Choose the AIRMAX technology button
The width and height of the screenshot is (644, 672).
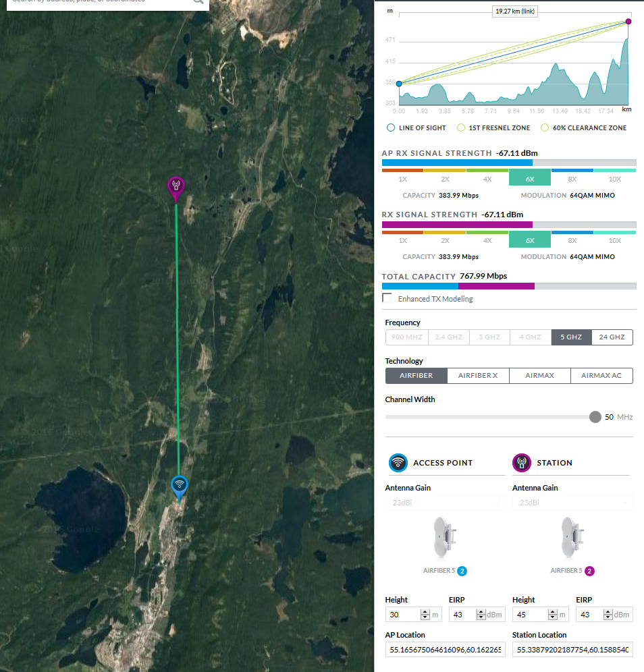540,376
